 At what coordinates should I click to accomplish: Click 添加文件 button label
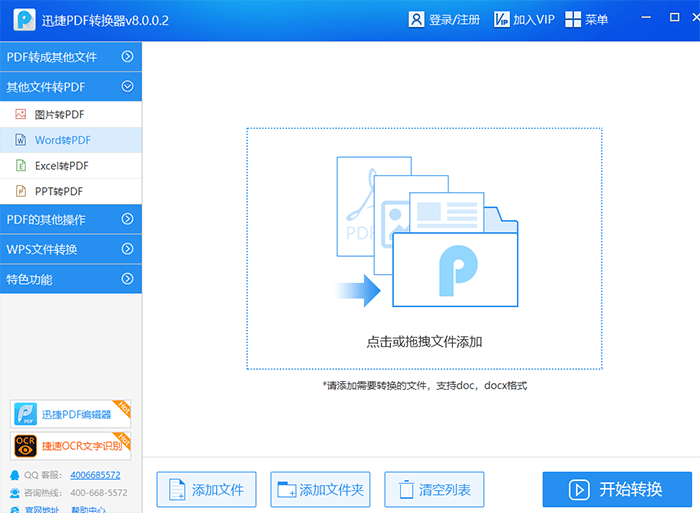(218, 490)
